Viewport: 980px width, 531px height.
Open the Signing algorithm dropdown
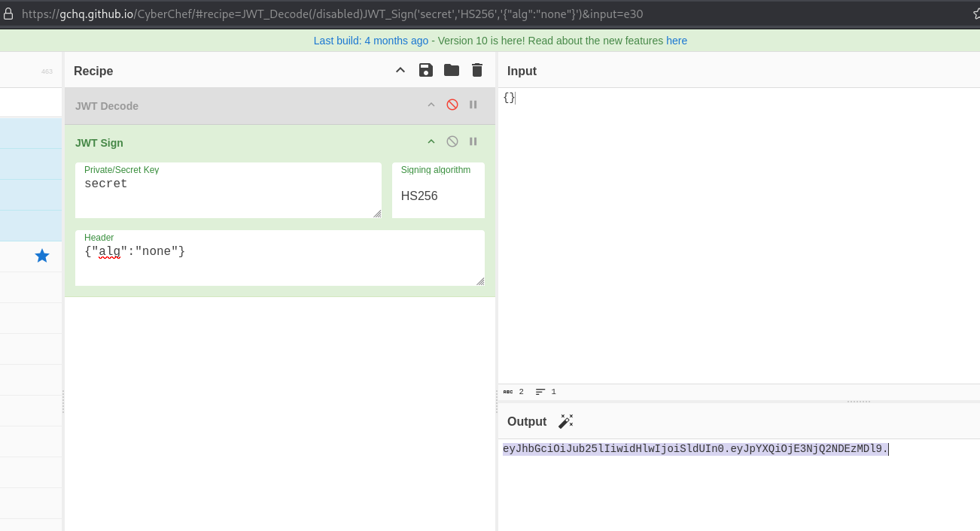438,196
